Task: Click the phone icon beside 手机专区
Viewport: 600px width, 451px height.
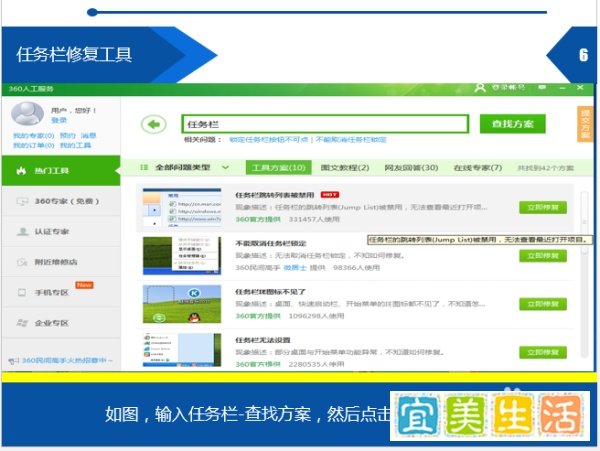Action: click(22, 293)
